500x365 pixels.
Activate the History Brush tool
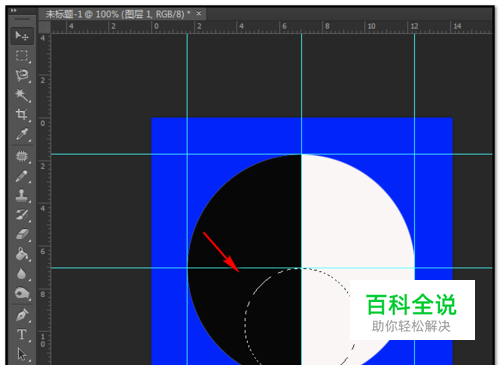pyautogui.click(x=22, y=215)
